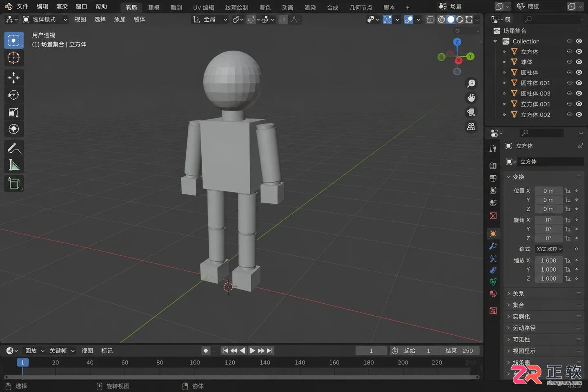The image size is (588, 392).
Task: Switch to the UV 编辑 workspace tab
Action: (203, 7)
